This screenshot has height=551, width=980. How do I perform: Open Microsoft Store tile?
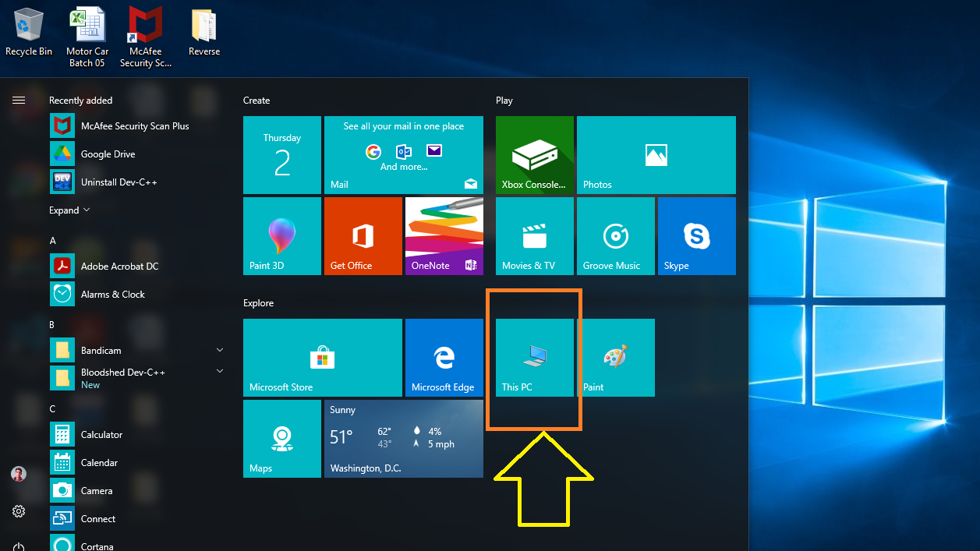click(x=323, y=358)
